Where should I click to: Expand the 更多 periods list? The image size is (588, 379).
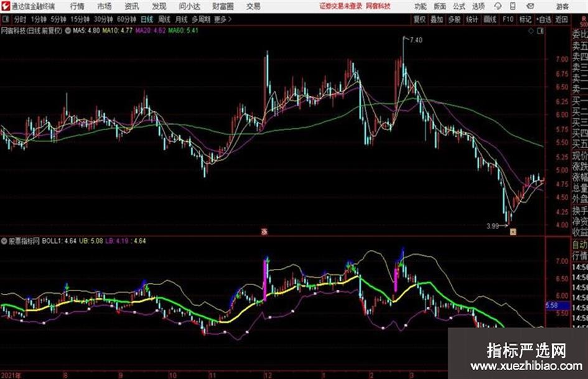[223, 19]
